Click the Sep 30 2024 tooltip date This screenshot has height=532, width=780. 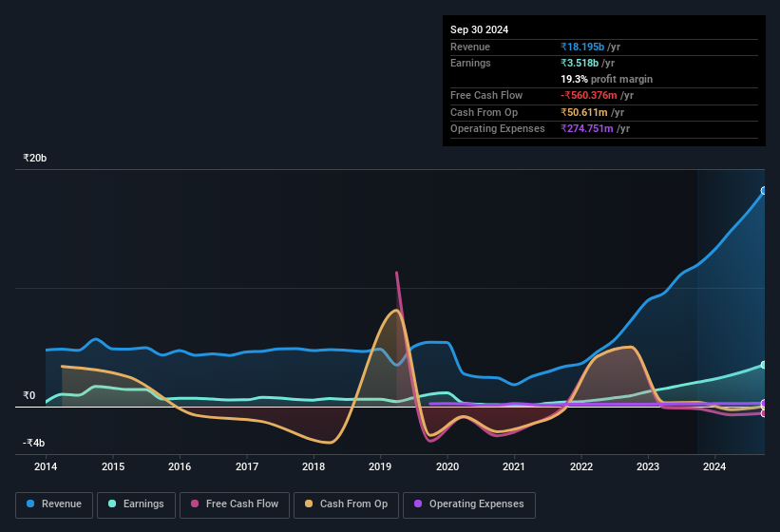[479, 29]
